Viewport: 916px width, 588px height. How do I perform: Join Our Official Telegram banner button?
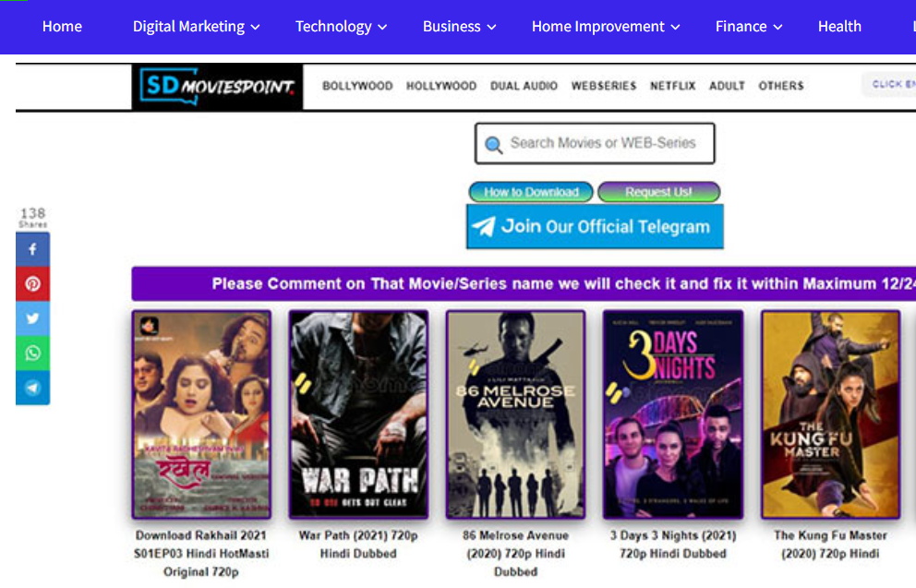click(595, 226)
